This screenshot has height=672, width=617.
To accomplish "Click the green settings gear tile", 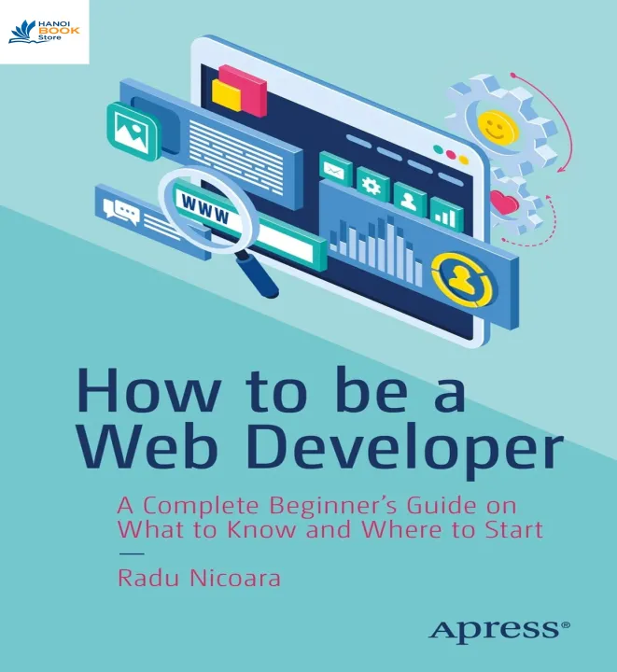I will click(x=372, y=184).
